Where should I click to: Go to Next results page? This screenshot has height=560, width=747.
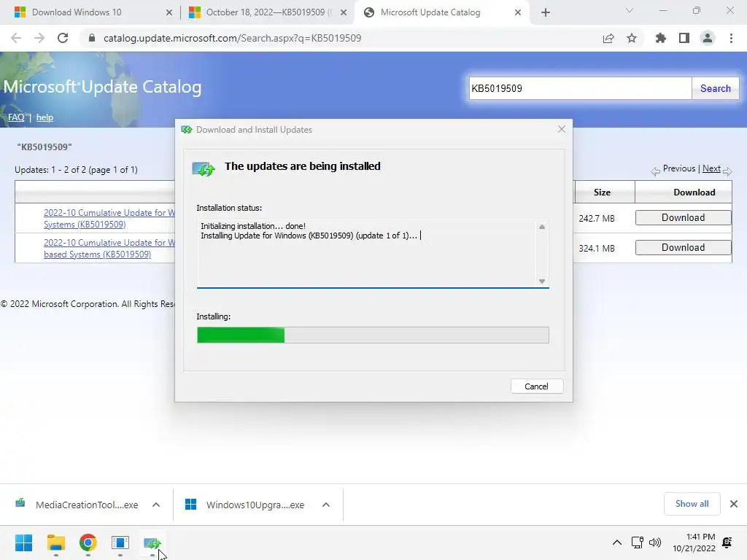pyautogui.click(x=711, y=168)
